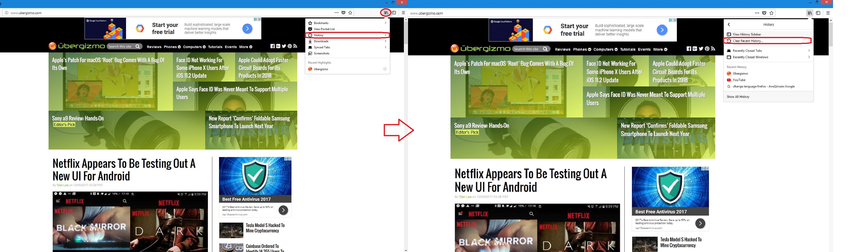The width and height of the screenshot is (868, 252).
Task: Select Show All History in History panel
Action: coord(769,97)
